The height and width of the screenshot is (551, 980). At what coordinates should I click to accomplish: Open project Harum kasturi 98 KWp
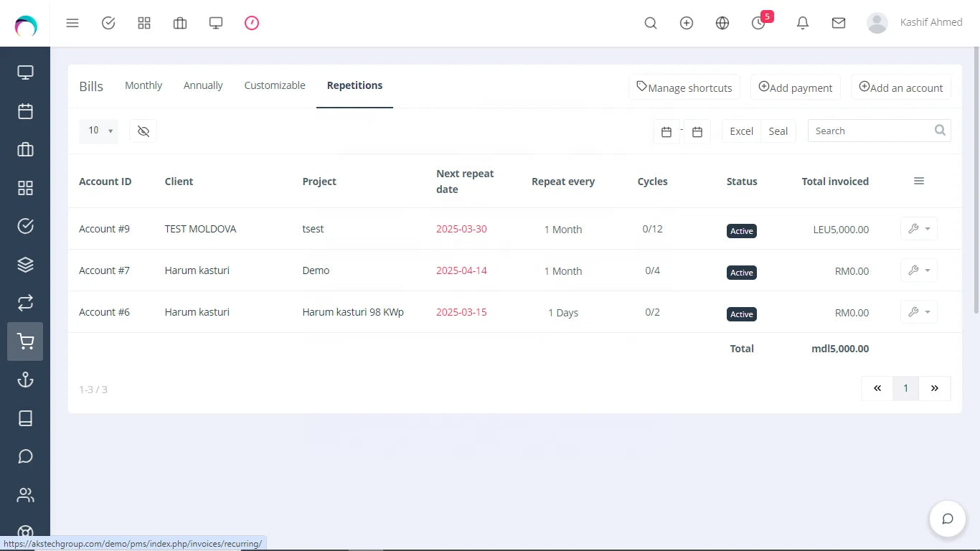tap(353, 312)
